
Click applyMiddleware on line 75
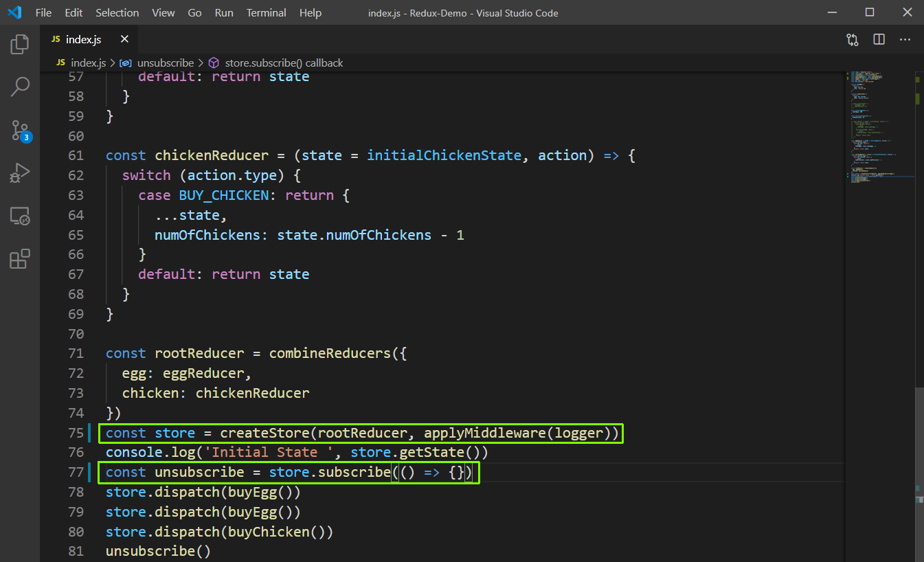tap(485, 433)
